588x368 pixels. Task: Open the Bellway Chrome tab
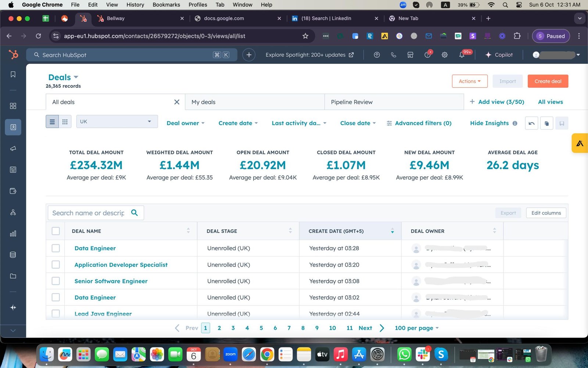pos(141,18)
